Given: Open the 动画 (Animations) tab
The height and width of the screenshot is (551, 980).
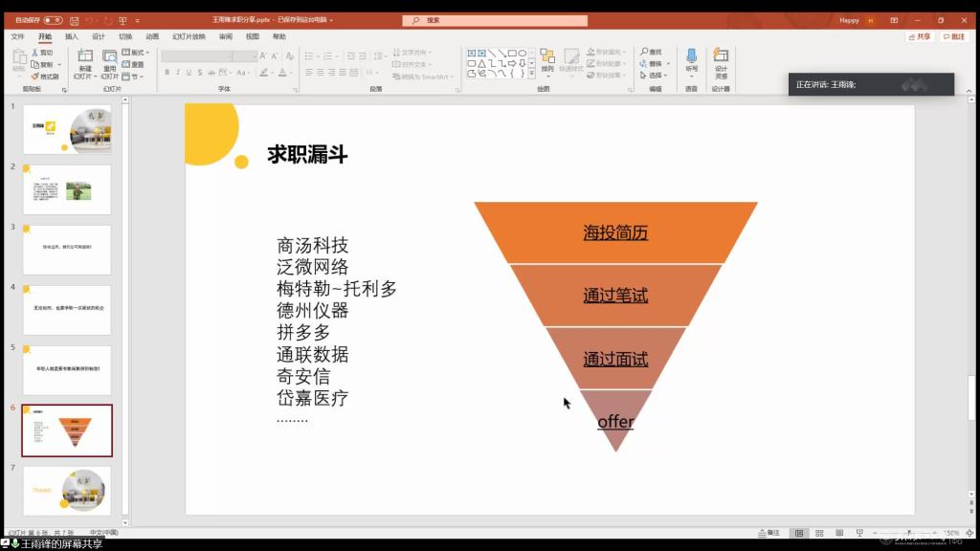Looking at the screenshot, I should (x=152, y=37).
